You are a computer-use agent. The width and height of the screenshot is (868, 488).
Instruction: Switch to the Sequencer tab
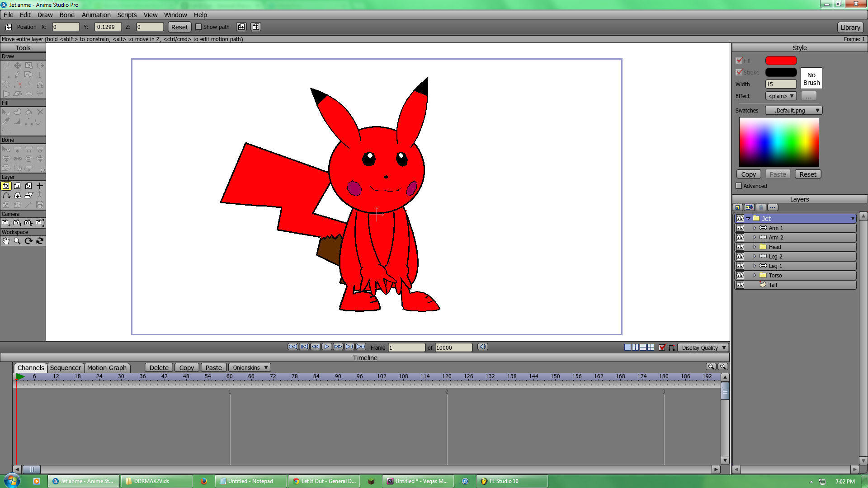(x=66, y=368)
